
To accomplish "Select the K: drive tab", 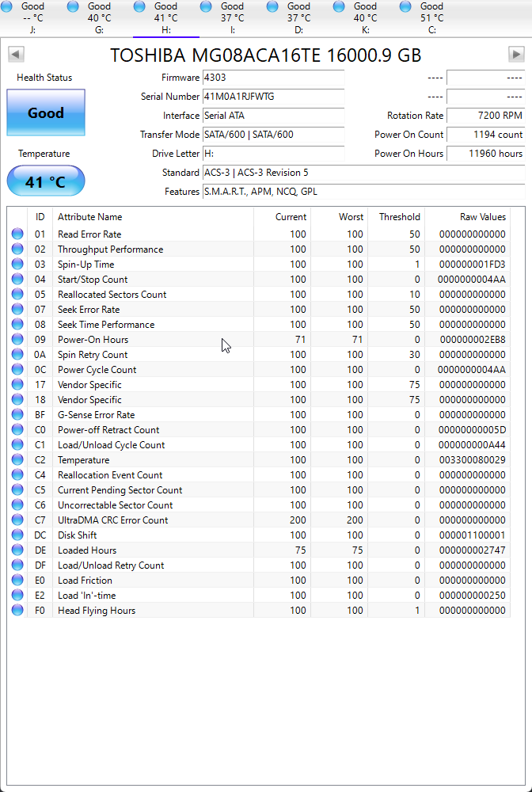I will click(x=366, y=18).
